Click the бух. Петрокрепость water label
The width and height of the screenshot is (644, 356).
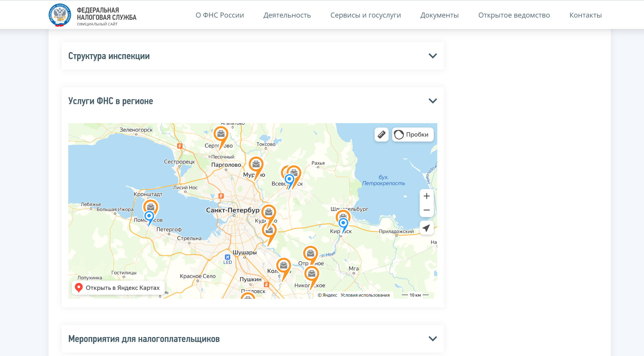[384, 180]
